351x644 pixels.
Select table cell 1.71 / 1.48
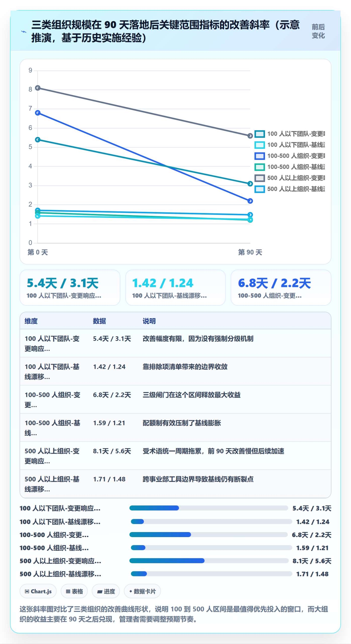tap(109, 479)
